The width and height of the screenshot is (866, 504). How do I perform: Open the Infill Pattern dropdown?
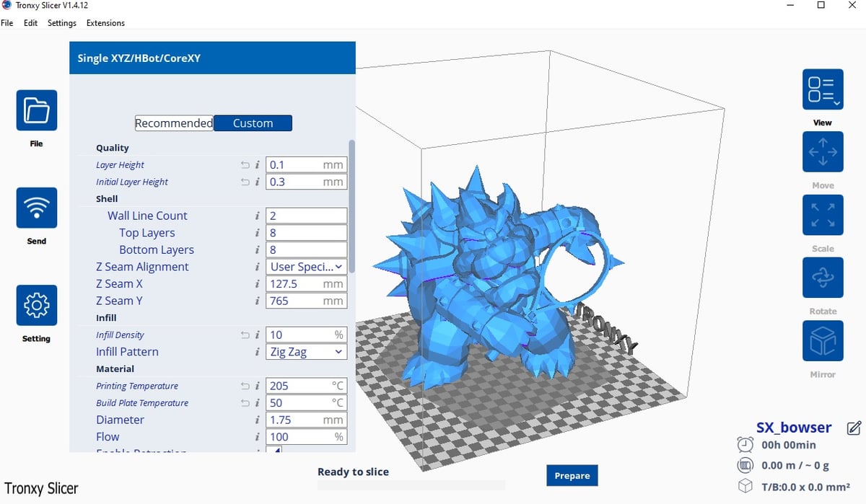307,352
